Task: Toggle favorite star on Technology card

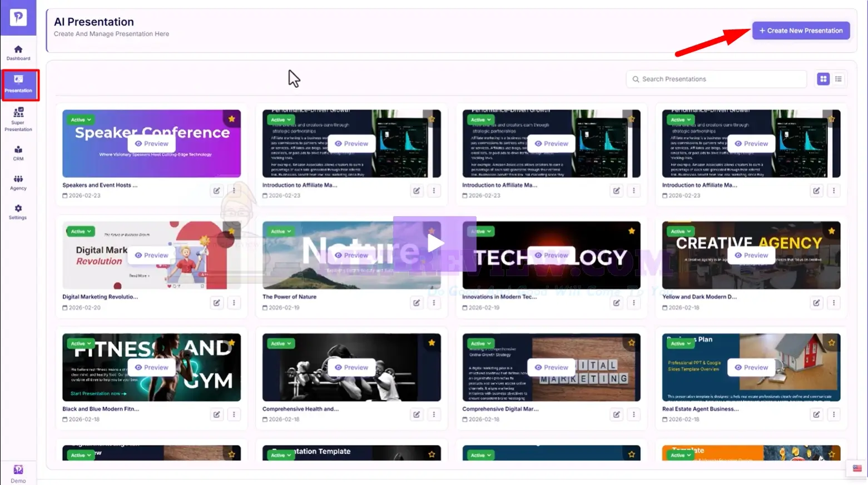Action: point(632,231)
